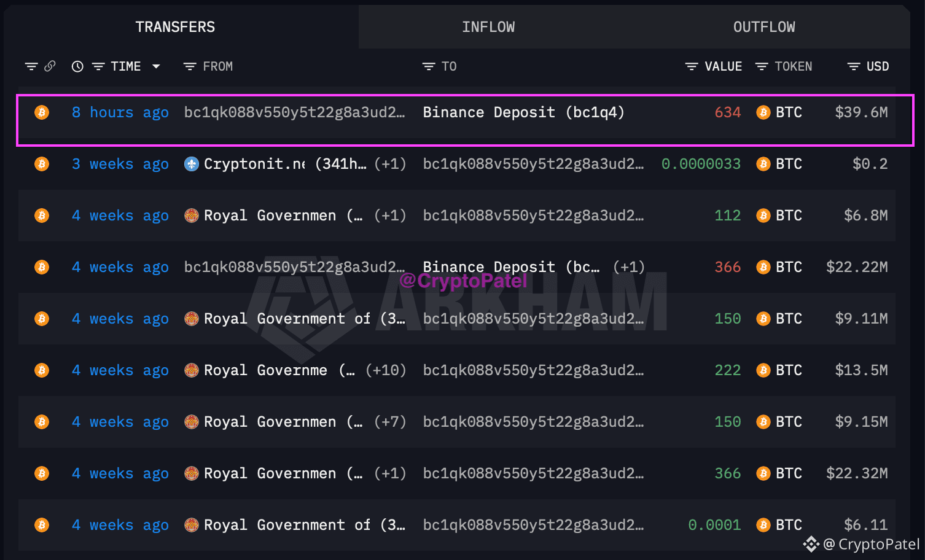Viewport: 925px width, 560px height.
Task: Toggle the TIME sort caret arrow
Action: [156, 66]
